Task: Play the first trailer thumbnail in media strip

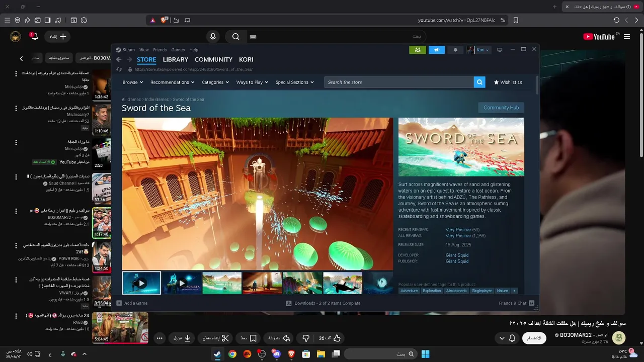Action: [x=141, y=283]
